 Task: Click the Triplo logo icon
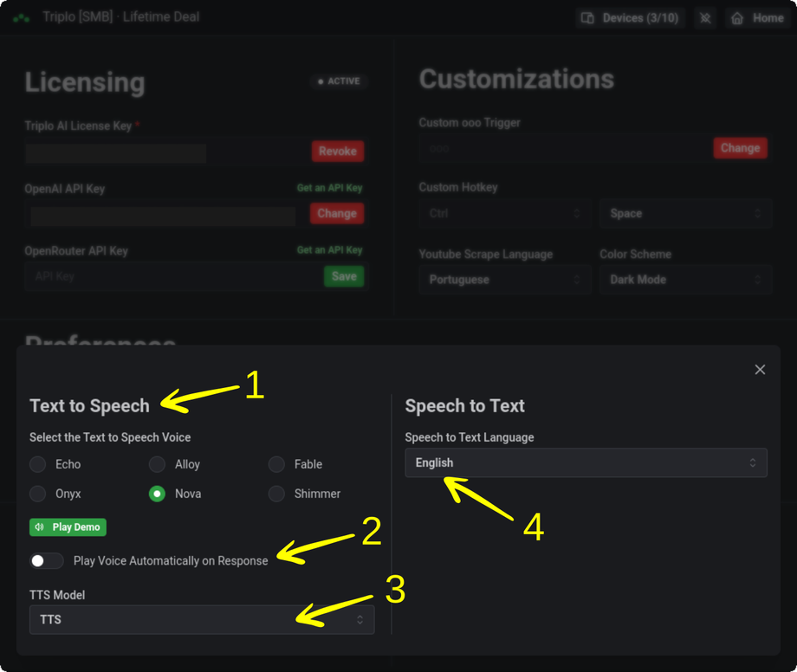point(21,17)
